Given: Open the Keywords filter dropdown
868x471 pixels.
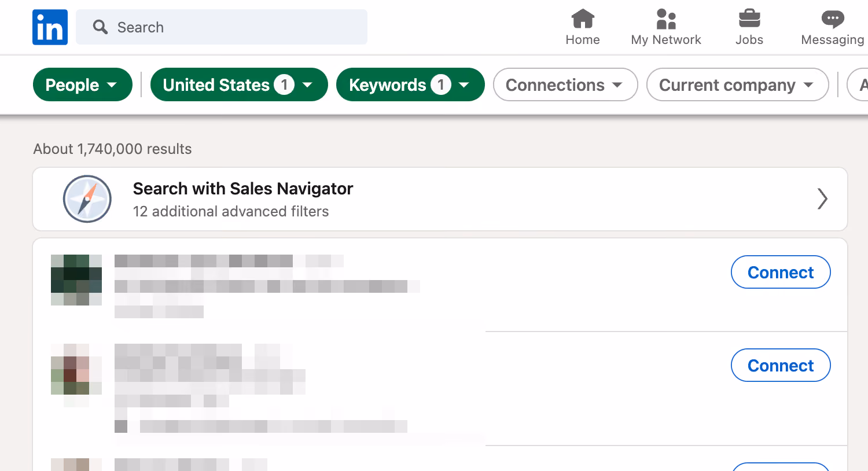Looking at the screenshot, I should 410,84.
